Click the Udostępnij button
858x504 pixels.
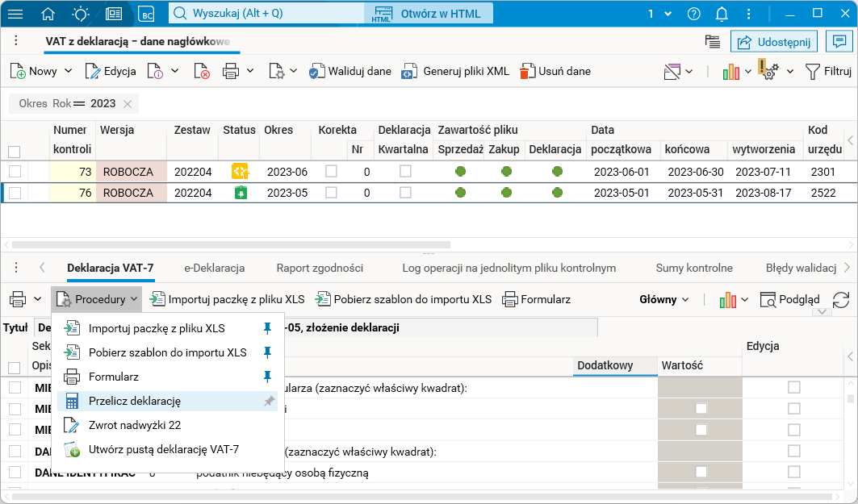(774, 42)
